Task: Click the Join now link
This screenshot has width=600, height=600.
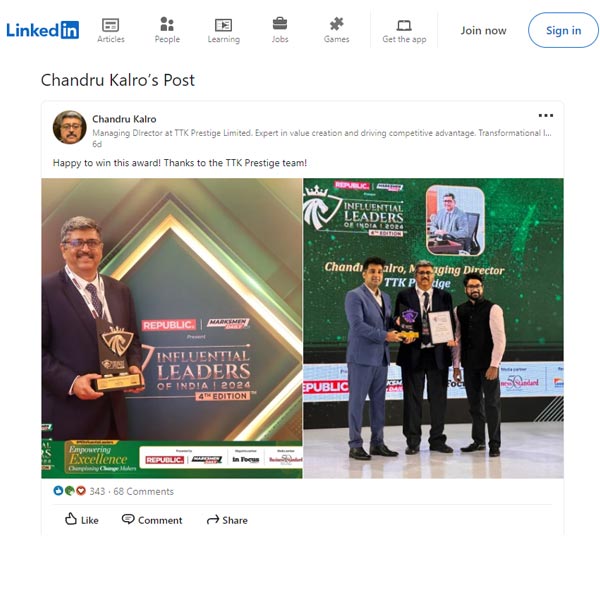Action: pos(483,30)
